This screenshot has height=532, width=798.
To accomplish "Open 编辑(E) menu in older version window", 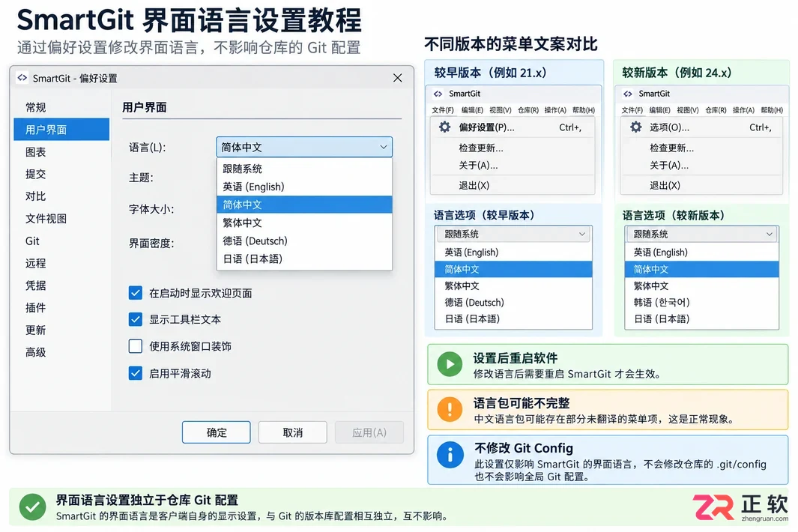I will point(472,110).
